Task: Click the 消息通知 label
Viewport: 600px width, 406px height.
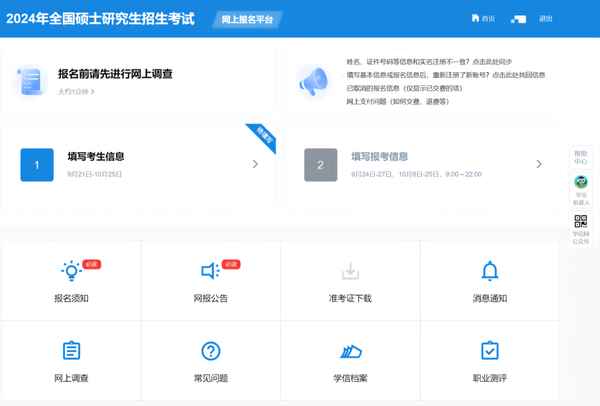Action: 490,298
